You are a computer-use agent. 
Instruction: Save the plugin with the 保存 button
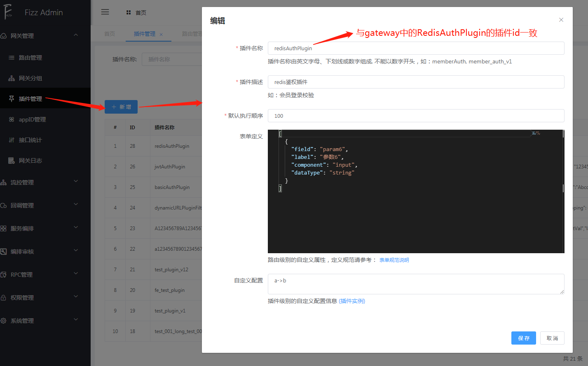[523, 338]
